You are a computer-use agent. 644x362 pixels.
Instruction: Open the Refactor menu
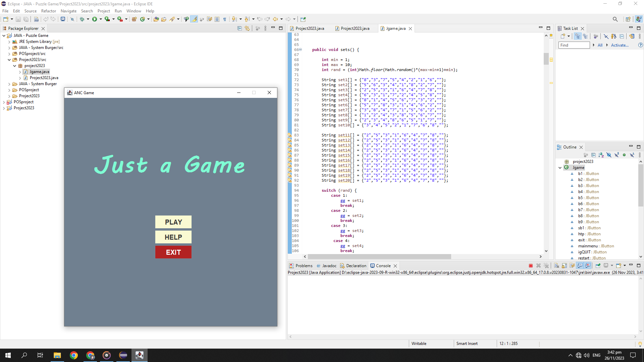tap(49, 11)
